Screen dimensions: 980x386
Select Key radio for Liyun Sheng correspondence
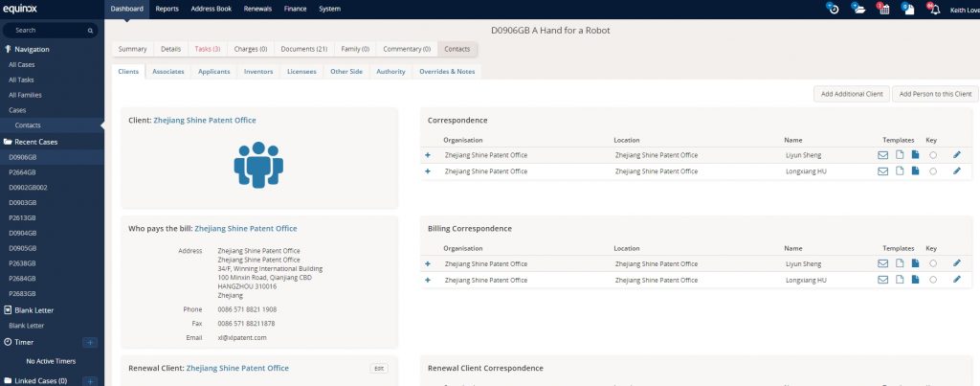[x=932, y=155]
